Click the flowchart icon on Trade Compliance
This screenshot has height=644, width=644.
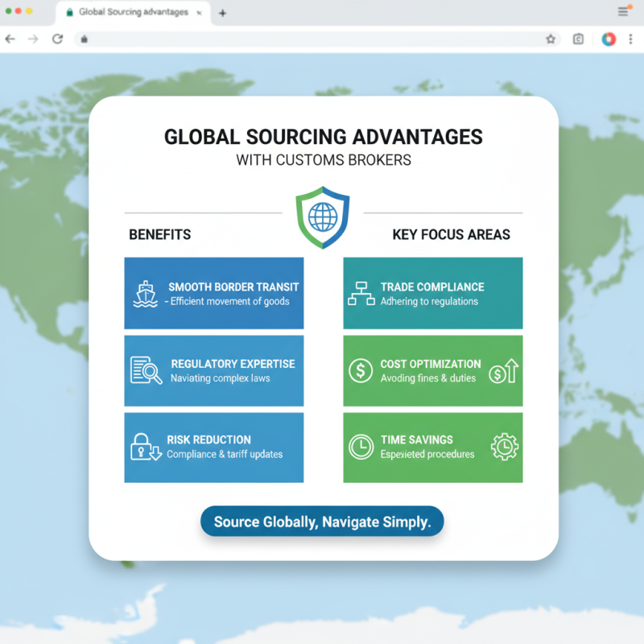(362, 293)
